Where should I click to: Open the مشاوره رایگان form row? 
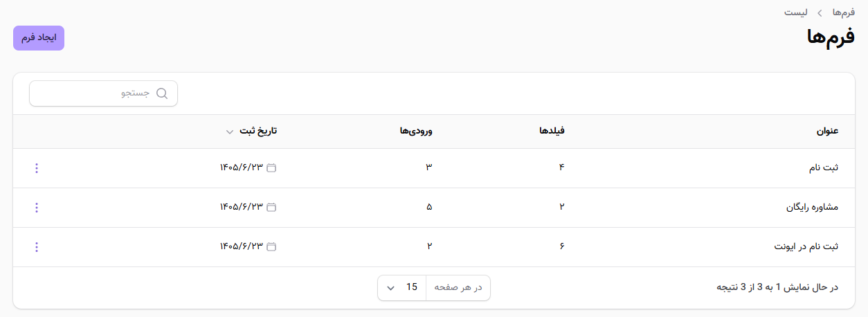tap(434, 208)
